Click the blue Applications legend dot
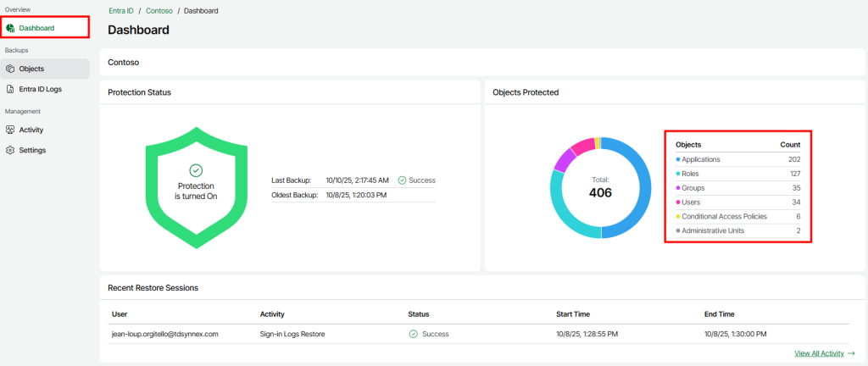Image resolution: width=868 pixels, height=366 pixels. 678,159
